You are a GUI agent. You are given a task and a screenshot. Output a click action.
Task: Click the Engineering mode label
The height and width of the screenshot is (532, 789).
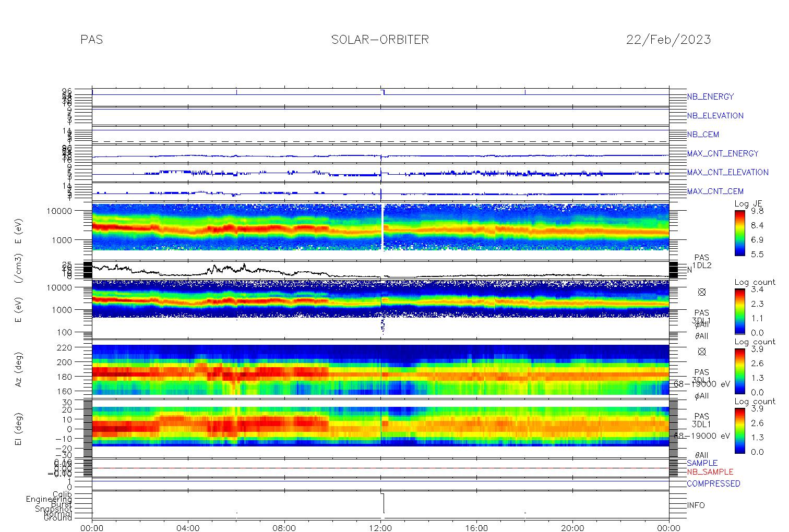49,499
